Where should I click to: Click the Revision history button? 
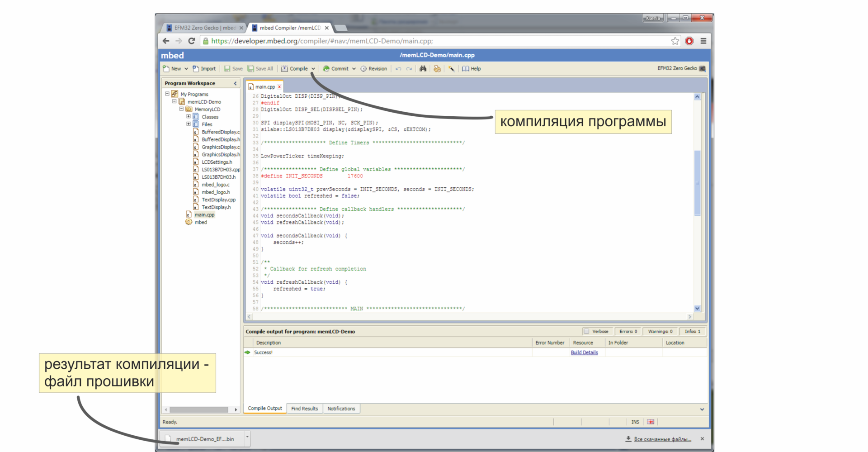coord(373,69)
